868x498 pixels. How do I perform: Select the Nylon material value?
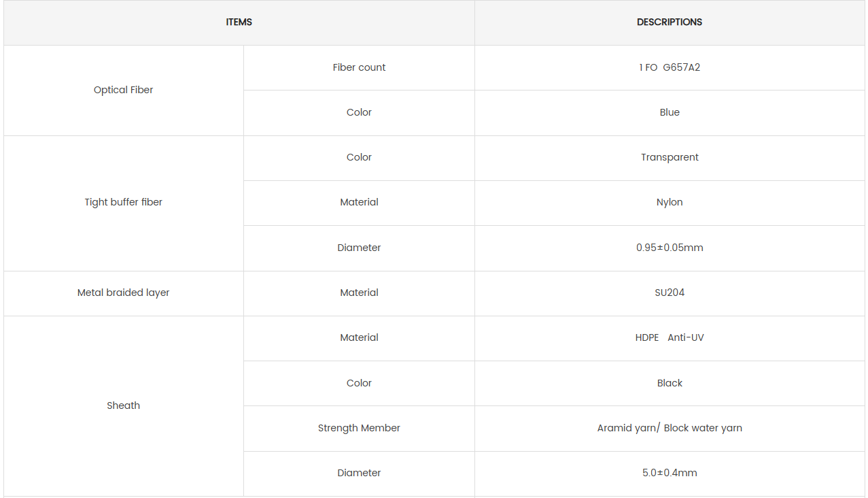(670, 202)
